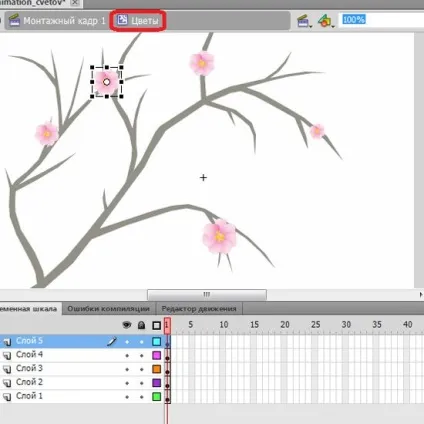
Task: Click the pink flower on the top branch
Action: point(202,63)
